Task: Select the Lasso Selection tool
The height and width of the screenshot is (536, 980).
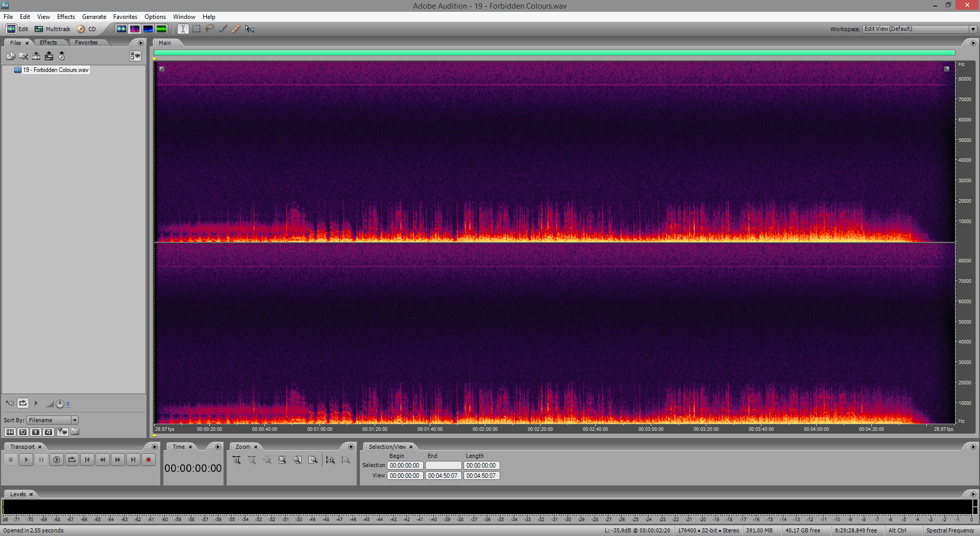Action: point(210,29)
